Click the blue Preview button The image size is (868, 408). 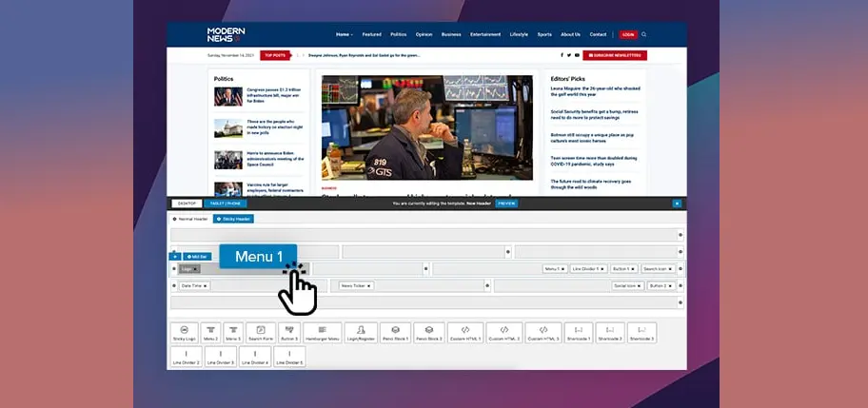coord(505,204)
